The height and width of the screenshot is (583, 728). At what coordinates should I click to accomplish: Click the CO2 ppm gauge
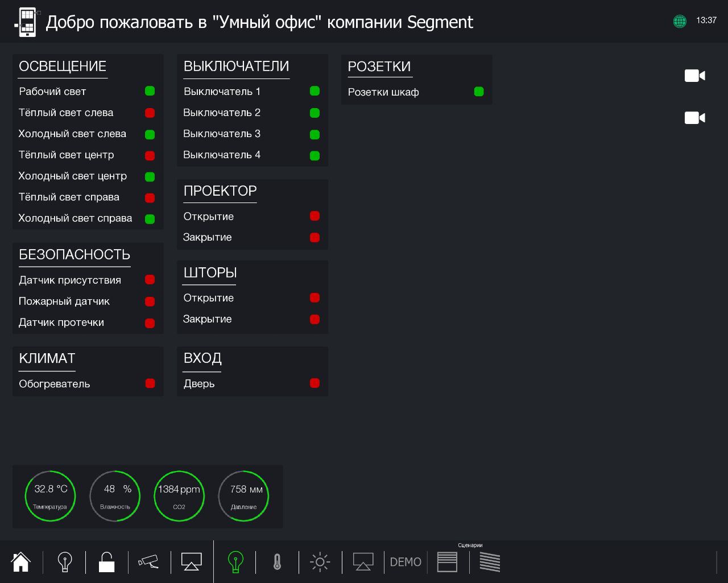[x=179, y=496]
